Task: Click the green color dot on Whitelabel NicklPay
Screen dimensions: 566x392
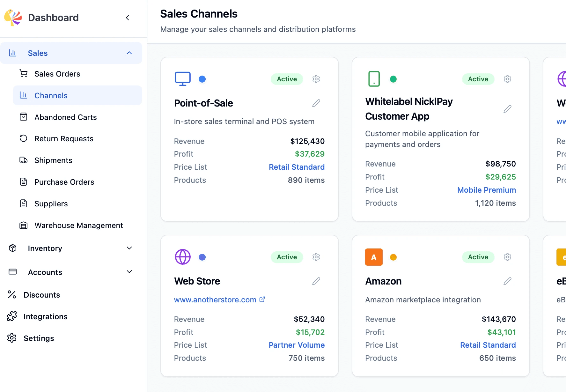Action: pos(393,79)
